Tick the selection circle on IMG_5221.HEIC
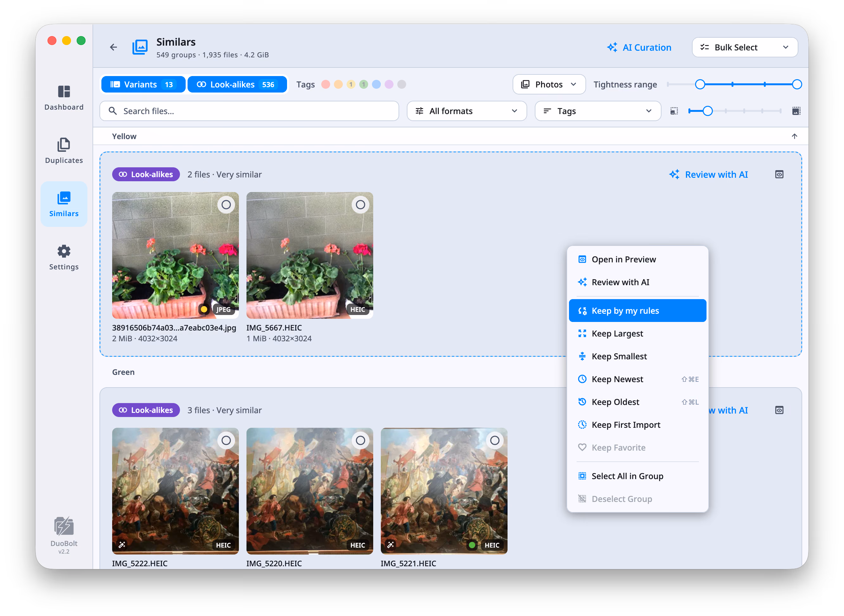844x616 pixels. click(x=494, y=440)
